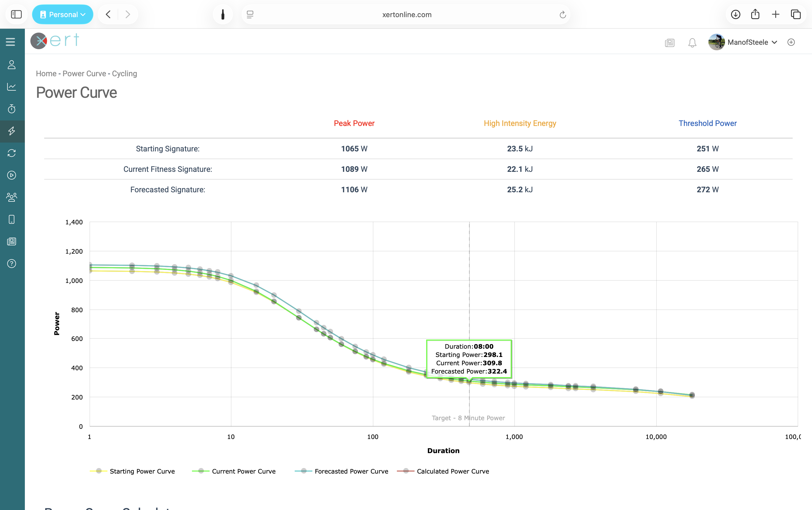Toggle the Safari sidebar button
This screenshot has width=812, height=510.
pos(16,14)
